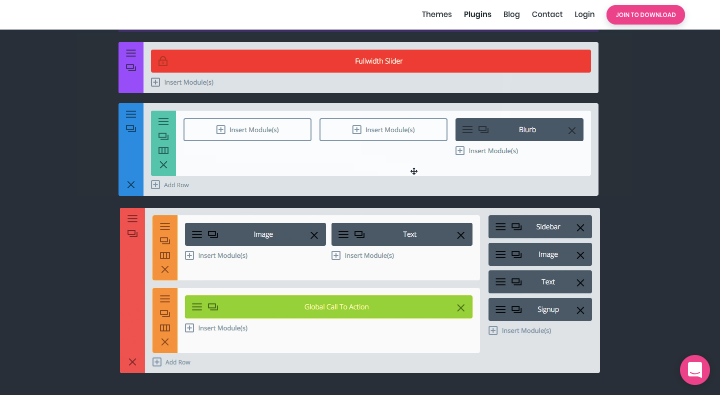Image resolution: width=720 pixels, height=395 pixels.
Task: Clone the purple fullwidth section
Action: (x=131, y=68)
